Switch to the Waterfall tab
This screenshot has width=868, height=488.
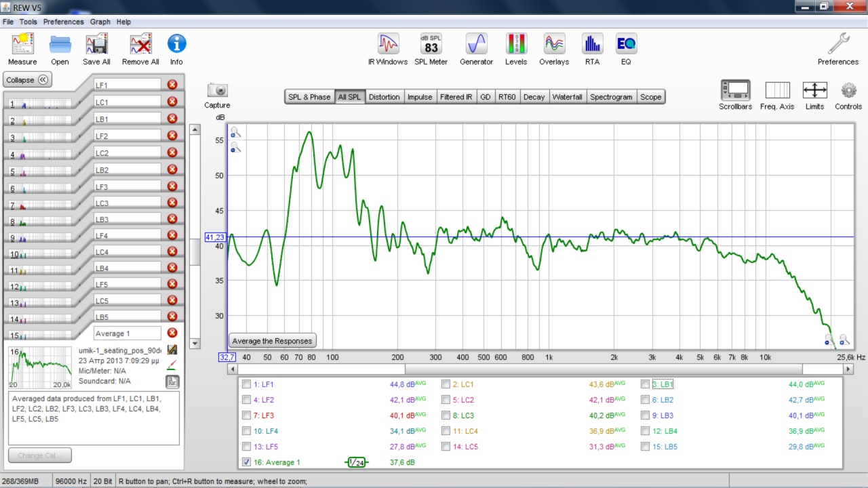click(567, 97)
